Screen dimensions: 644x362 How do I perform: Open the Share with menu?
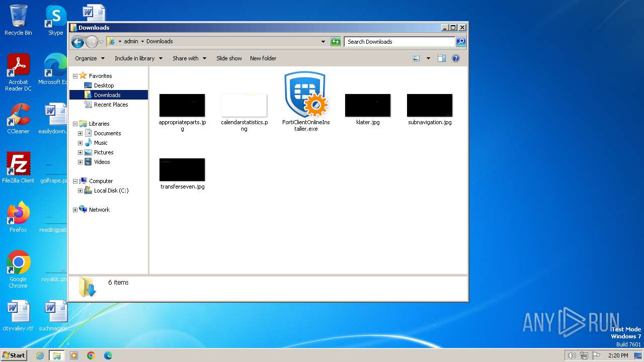[189, 58]
